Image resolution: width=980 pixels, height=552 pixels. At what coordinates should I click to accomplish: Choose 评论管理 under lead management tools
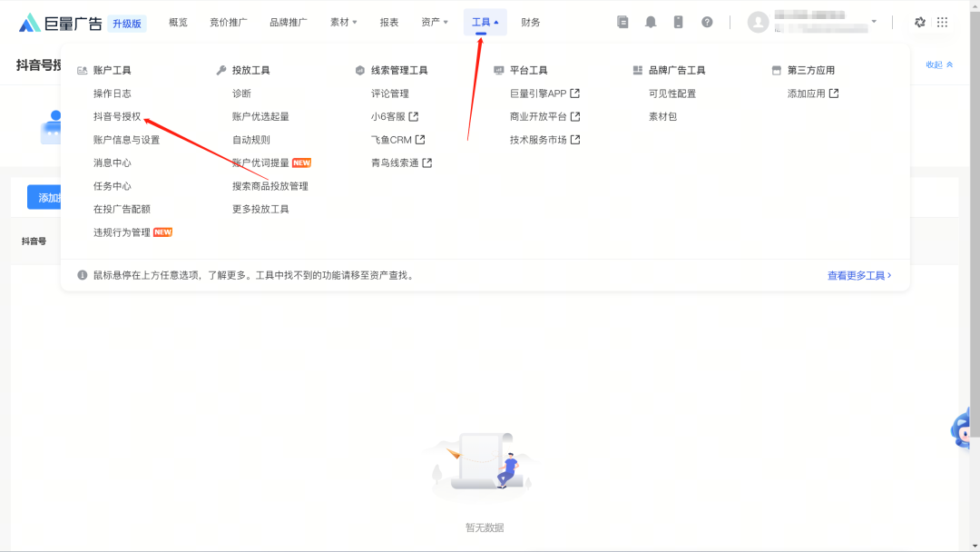390,94
